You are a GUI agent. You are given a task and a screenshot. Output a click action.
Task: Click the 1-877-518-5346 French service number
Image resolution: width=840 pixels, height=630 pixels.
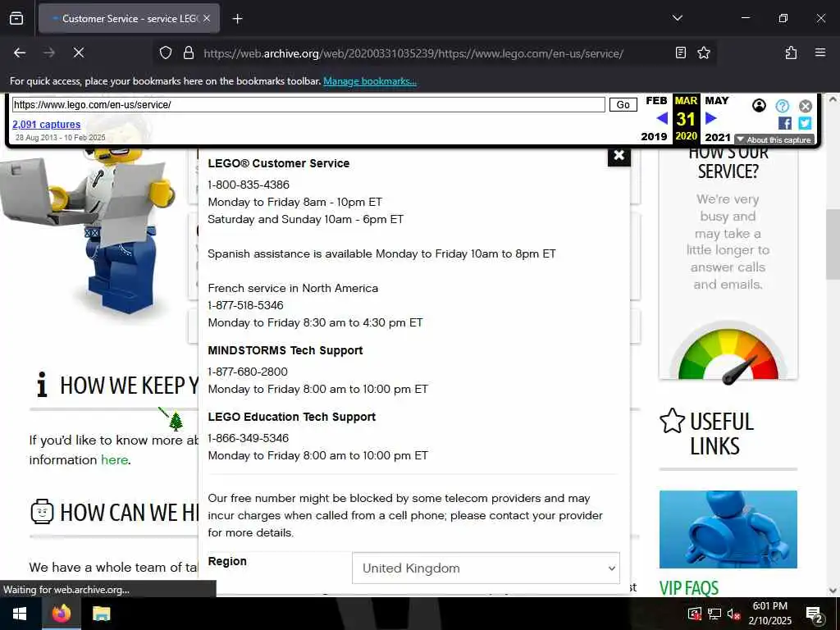[246, 305]
